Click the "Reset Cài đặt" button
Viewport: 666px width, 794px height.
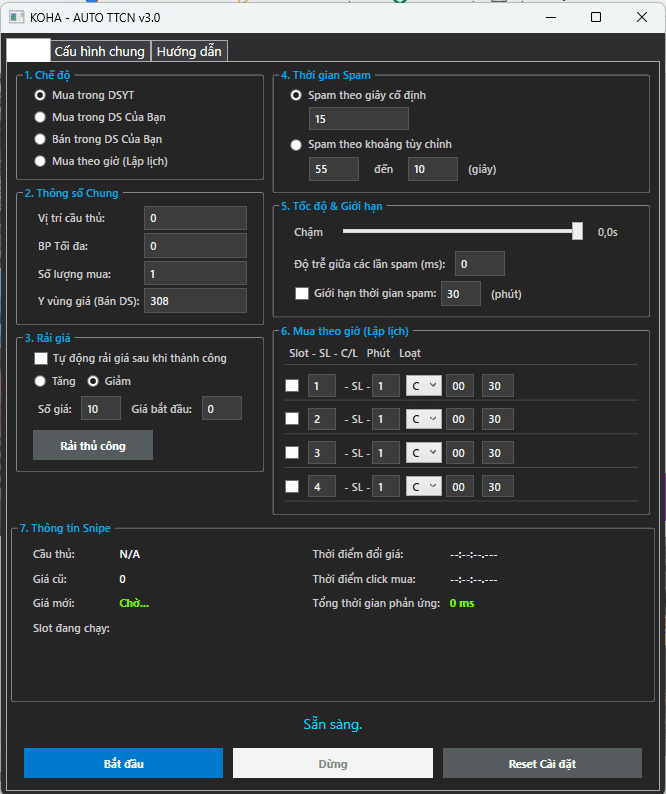click(542, 763)
